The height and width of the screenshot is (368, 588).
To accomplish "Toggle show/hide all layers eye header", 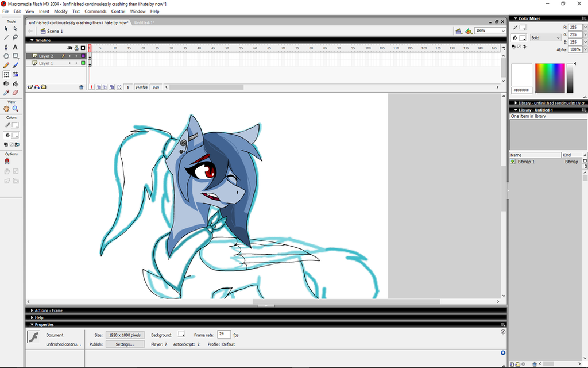I will 69,48.
